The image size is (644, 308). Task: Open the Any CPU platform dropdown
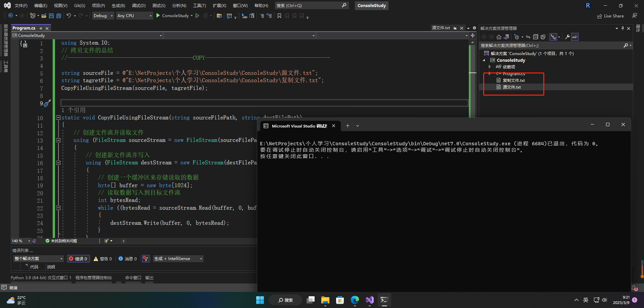tap(134, 16)
